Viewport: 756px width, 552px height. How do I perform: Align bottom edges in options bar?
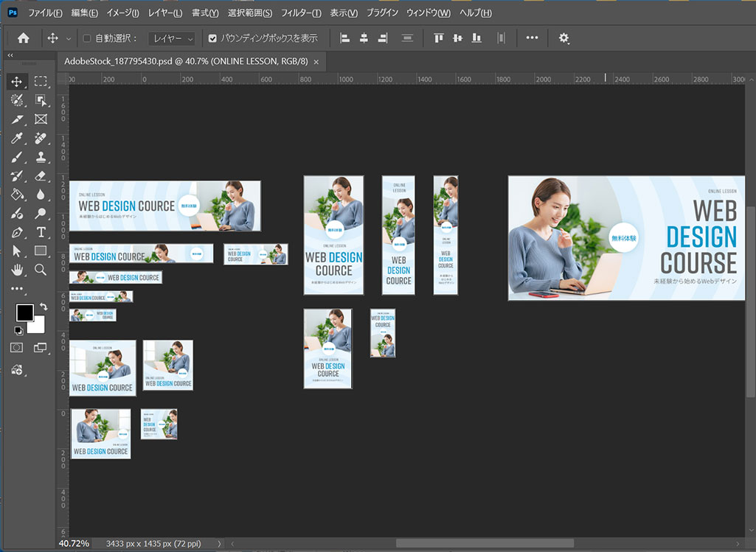476,38
